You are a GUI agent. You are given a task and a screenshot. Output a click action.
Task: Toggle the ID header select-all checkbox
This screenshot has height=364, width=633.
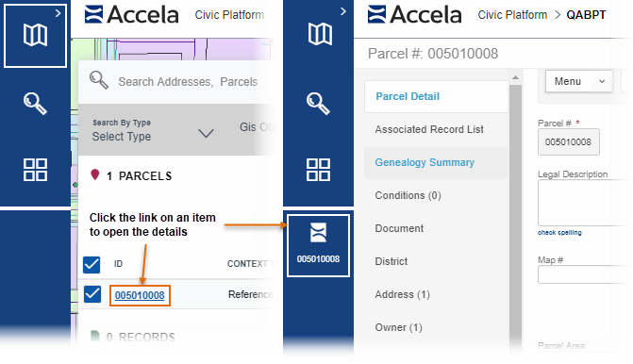pyautogui.click(x=92, y=265)
